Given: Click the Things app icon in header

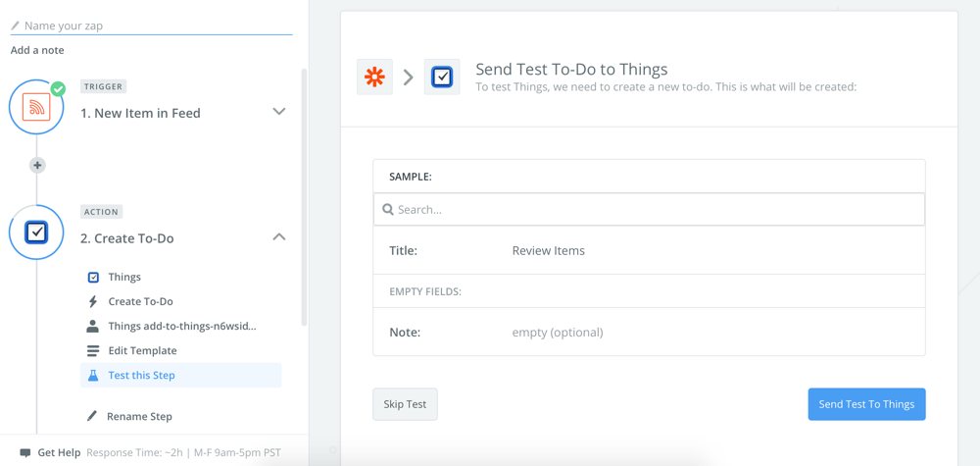Looking at the screenshot, I should (442, 77).
